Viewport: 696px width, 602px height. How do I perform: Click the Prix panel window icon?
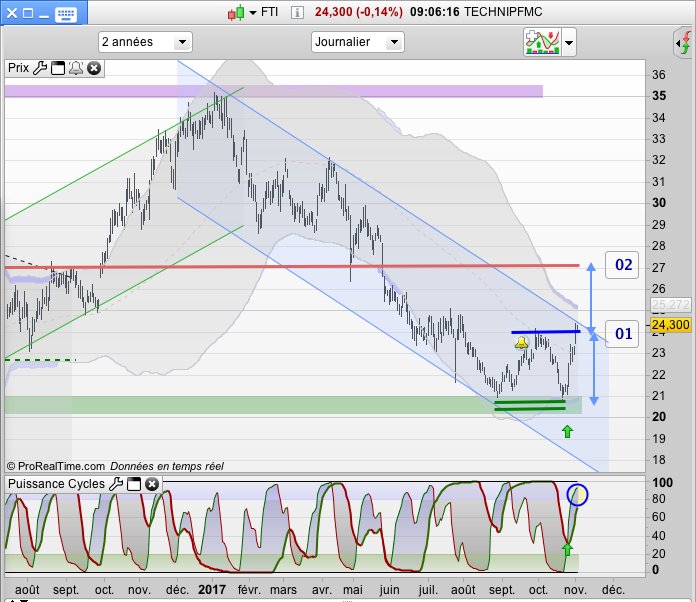point(58,68)
